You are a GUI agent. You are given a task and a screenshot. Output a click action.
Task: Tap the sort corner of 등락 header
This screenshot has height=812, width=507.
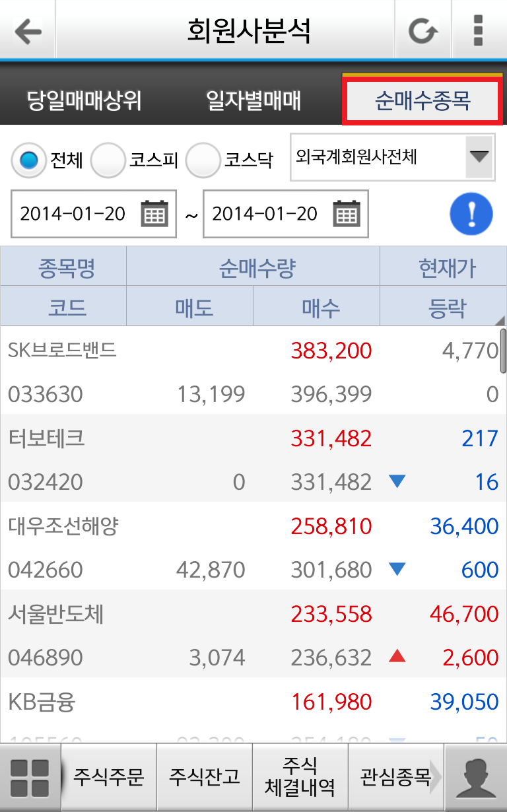[500, 320]
